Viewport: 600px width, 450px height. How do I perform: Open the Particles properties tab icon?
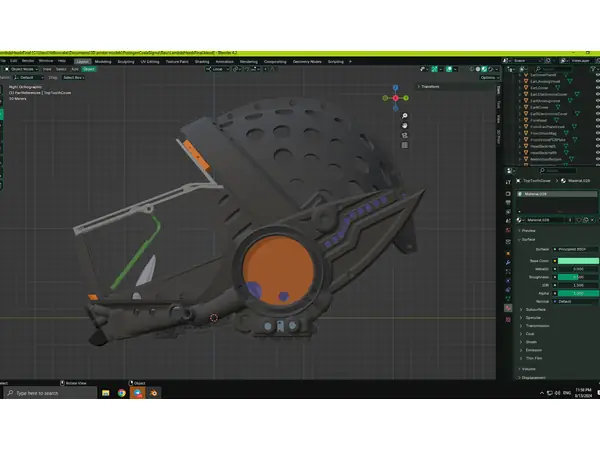(508, 272)
